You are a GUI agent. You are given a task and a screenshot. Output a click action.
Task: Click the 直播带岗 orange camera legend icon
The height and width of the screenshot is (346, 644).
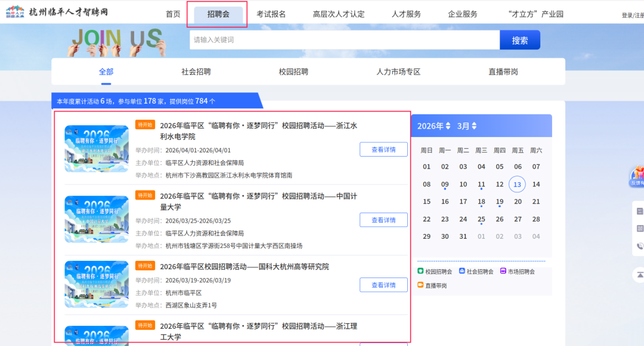pos(420,285)
